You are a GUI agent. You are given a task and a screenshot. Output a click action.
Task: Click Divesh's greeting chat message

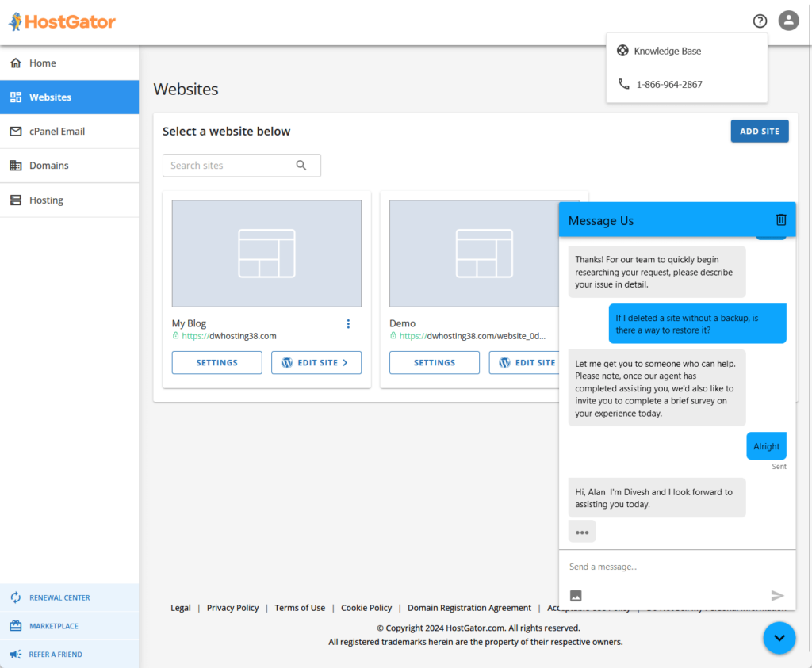coord(657,498)
